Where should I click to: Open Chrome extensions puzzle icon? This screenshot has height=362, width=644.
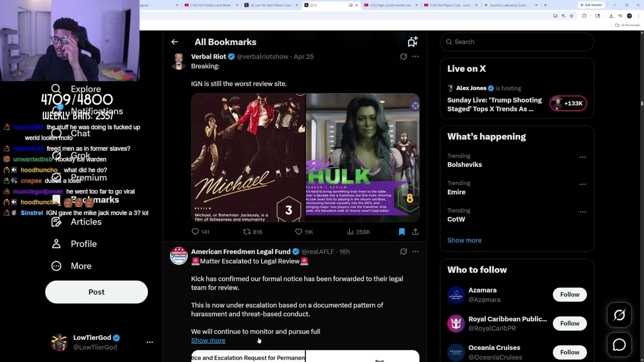(584, 16)
